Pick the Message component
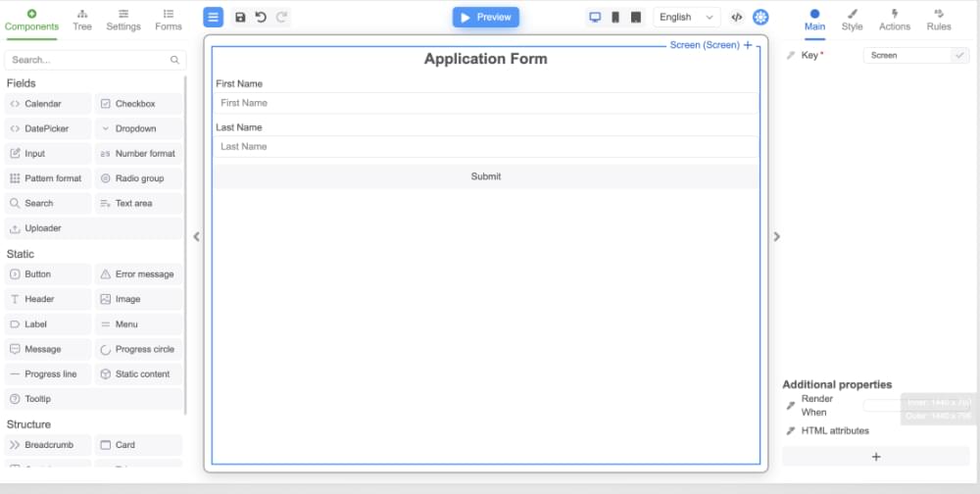 47,349
